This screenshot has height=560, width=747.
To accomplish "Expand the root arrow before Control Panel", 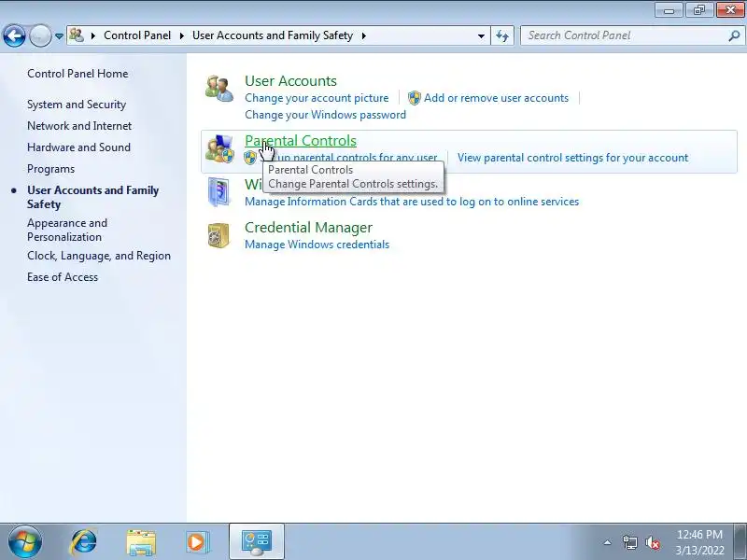I will (x=93, y=35).
